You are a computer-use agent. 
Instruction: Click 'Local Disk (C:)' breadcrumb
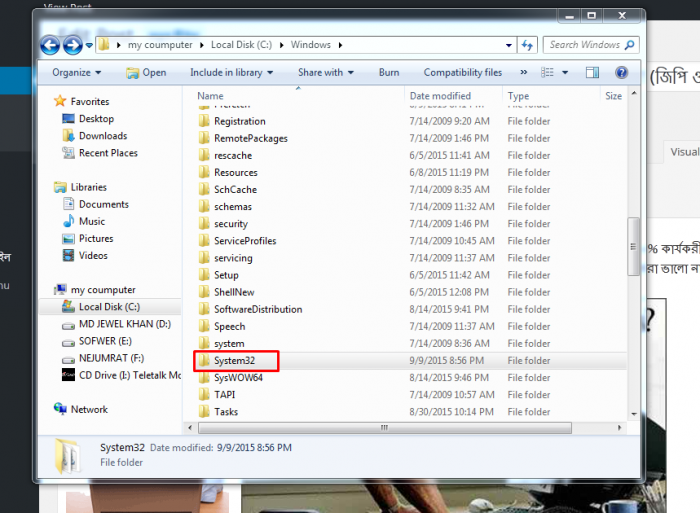[241, 45]
